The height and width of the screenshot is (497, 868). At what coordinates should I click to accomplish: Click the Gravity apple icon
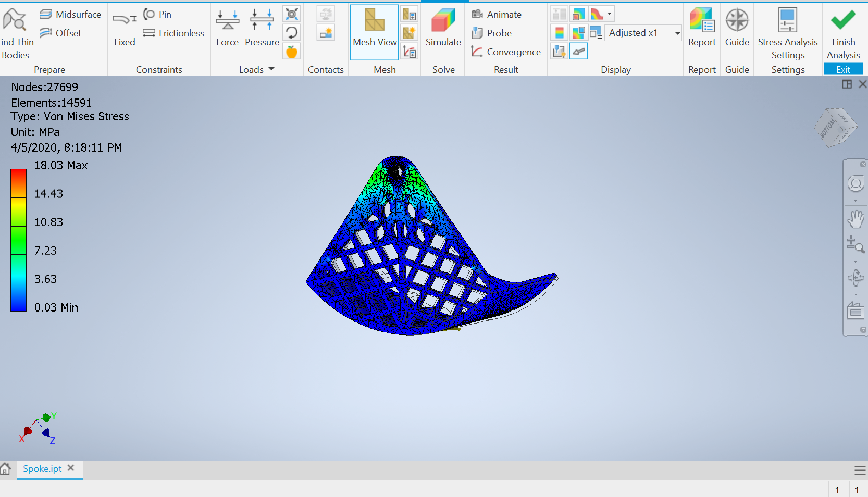point(292,51)
